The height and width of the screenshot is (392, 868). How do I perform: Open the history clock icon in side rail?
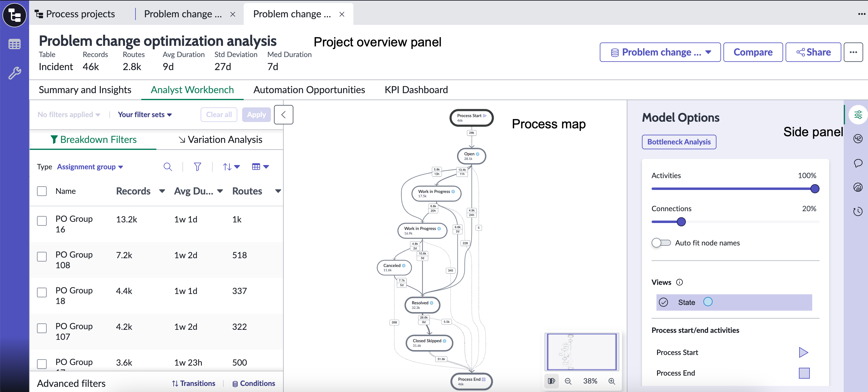(858, 211)
